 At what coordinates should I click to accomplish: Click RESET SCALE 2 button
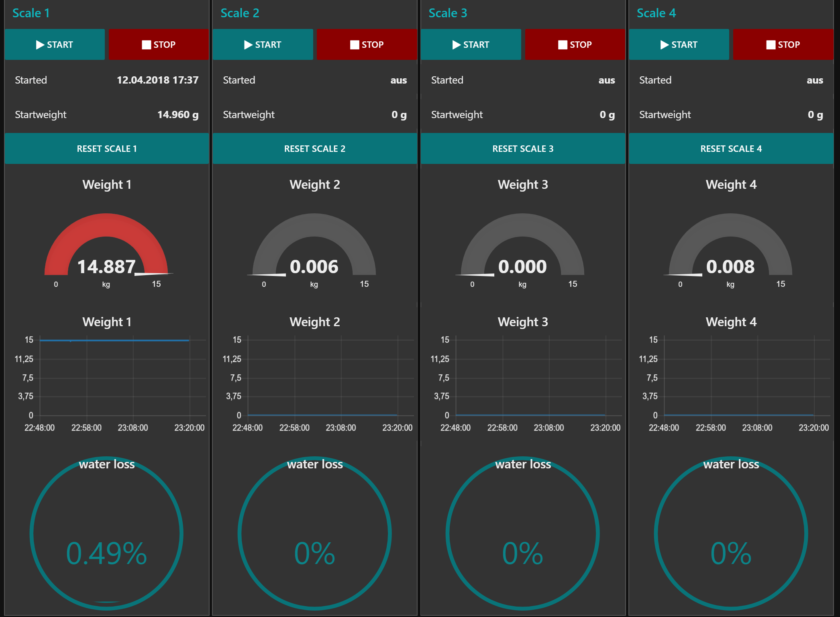coord(315,149)
